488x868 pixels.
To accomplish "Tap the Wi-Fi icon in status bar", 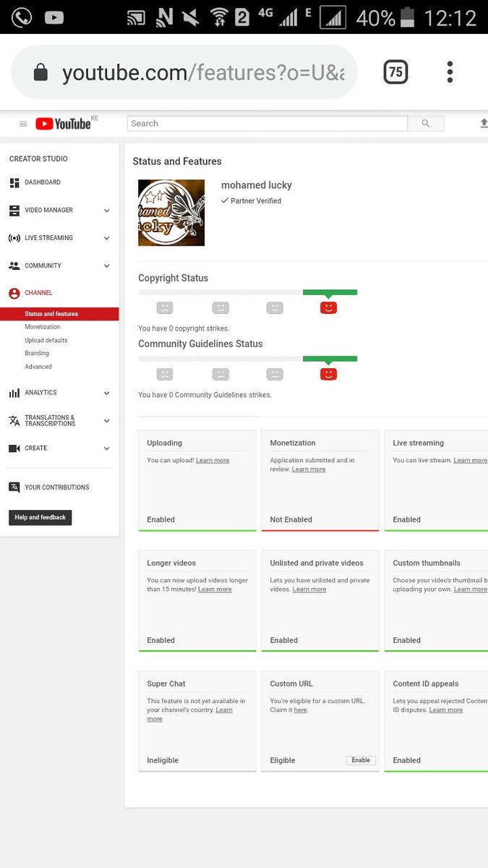I will coord(219,17).
